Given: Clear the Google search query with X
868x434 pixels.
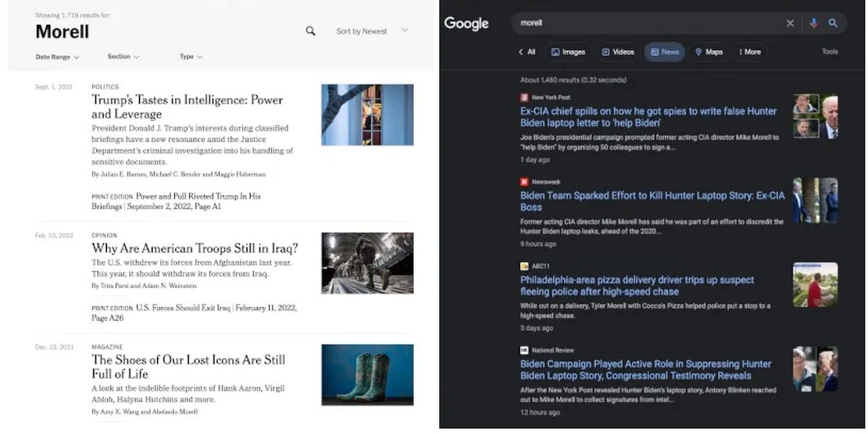Looking at the screenshot, I should click(790, 23).
